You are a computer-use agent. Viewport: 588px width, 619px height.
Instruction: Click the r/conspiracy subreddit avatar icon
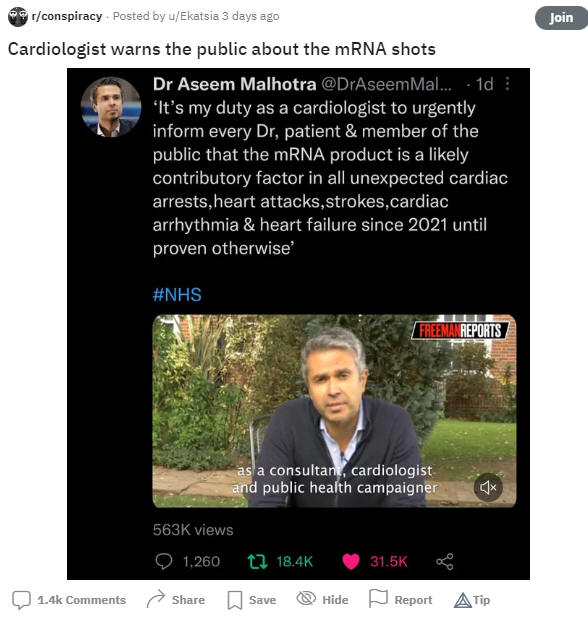point(18,17)
